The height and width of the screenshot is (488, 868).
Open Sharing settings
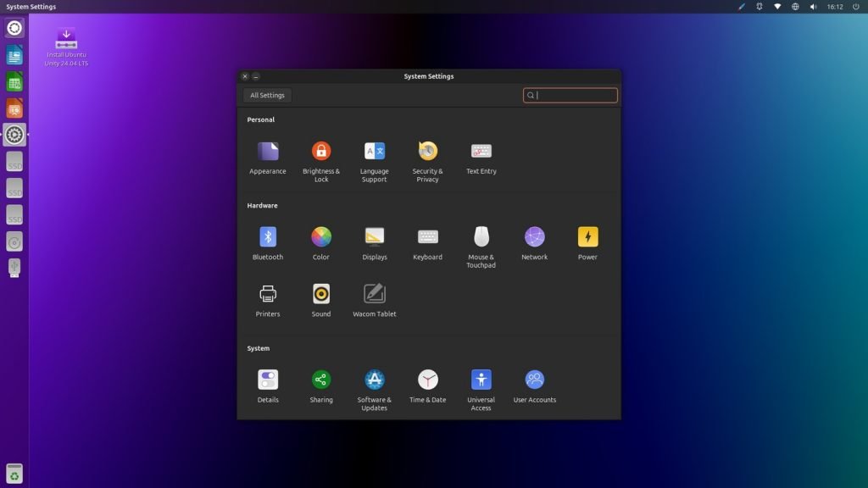[x=320, y=379]
